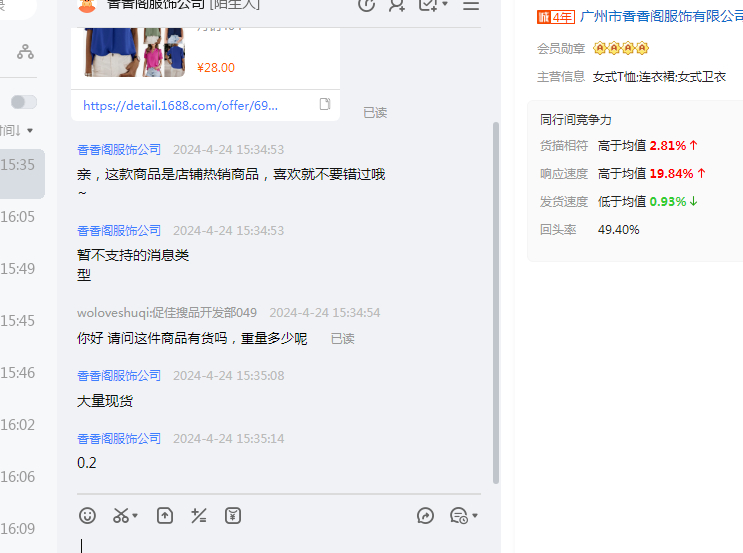743x553 pixels.
Task: Click the contact avatar in chat header
Action: [x=87, y=5]
